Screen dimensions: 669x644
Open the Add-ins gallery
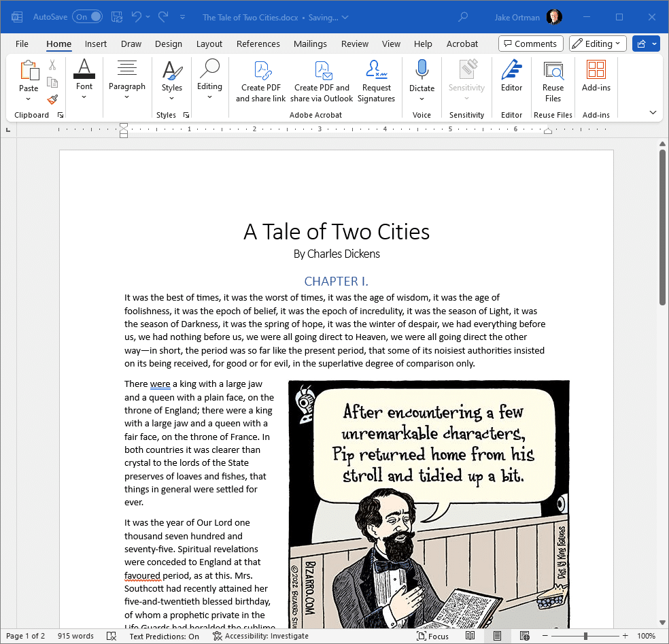(x=596, y=76)
